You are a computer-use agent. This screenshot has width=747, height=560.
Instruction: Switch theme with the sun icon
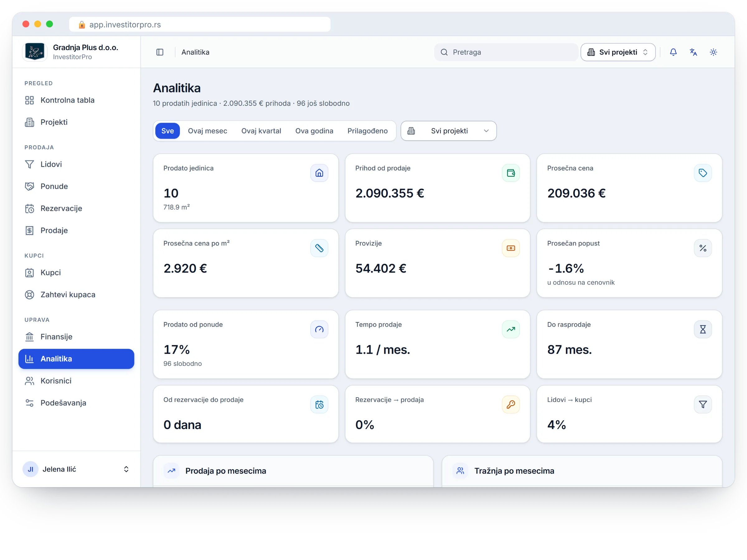713,52
